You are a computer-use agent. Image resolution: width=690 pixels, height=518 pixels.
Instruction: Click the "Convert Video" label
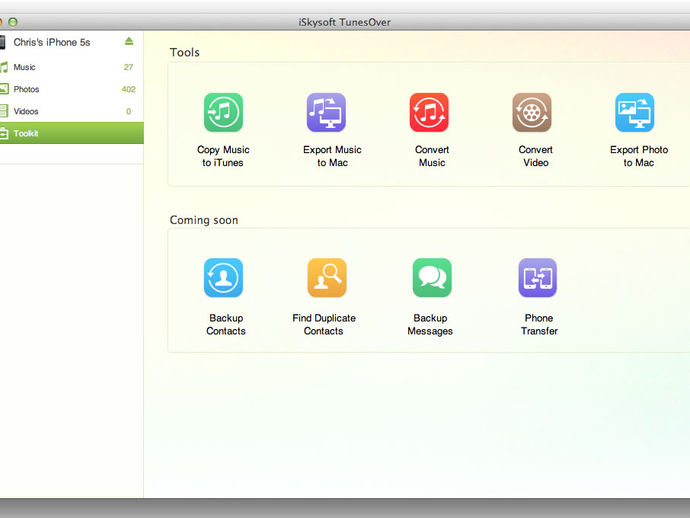tap(536, 156)
